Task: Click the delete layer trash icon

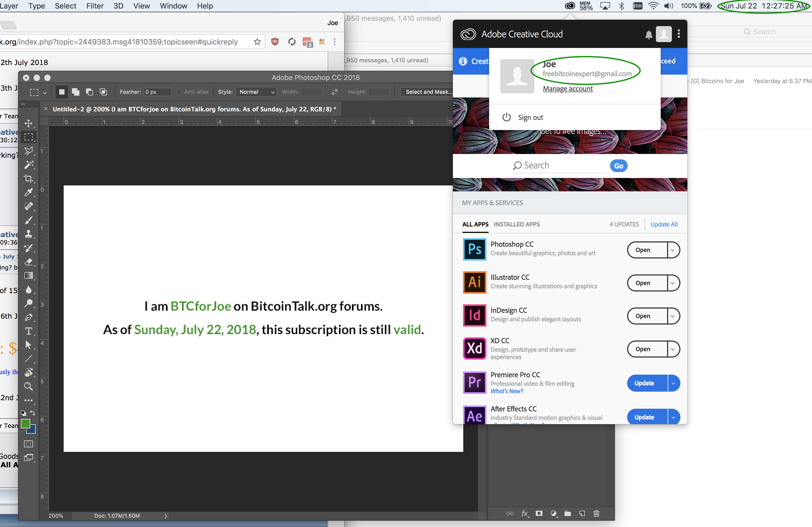Action: click(596, 513)
